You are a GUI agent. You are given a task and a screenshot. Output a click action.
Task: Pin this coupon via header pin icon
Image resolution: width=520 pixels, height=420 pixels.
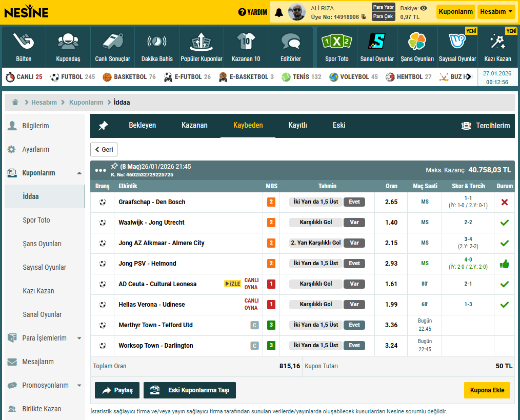(x=114, y=166)
